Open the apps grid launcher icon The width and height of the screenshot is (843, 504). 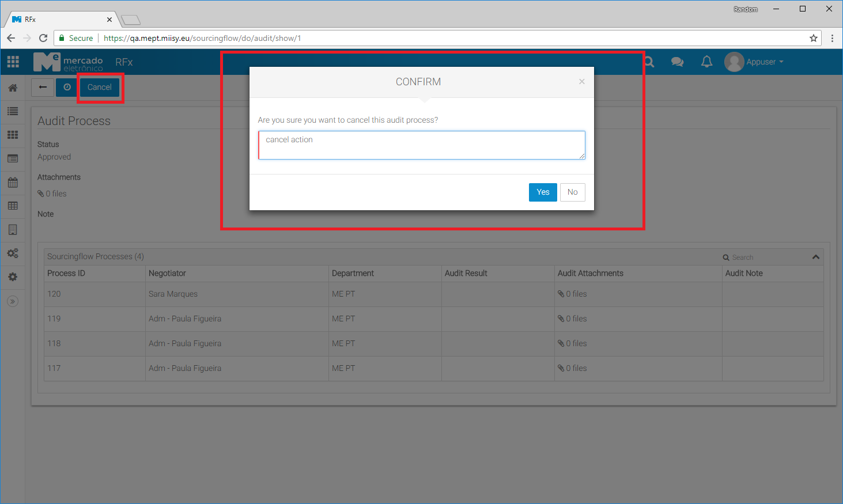pos(13,62)
